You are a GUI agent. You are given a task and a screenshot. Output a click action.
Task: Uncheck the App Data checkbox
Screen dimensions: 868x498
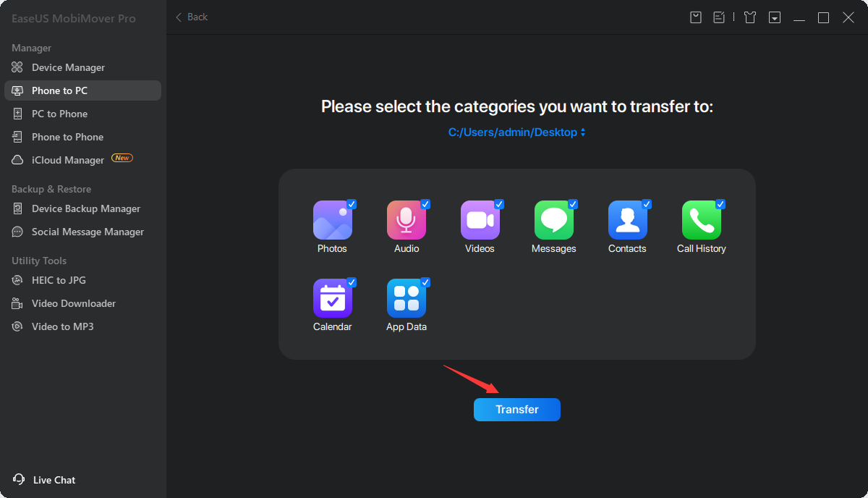(x=425, y=282)
